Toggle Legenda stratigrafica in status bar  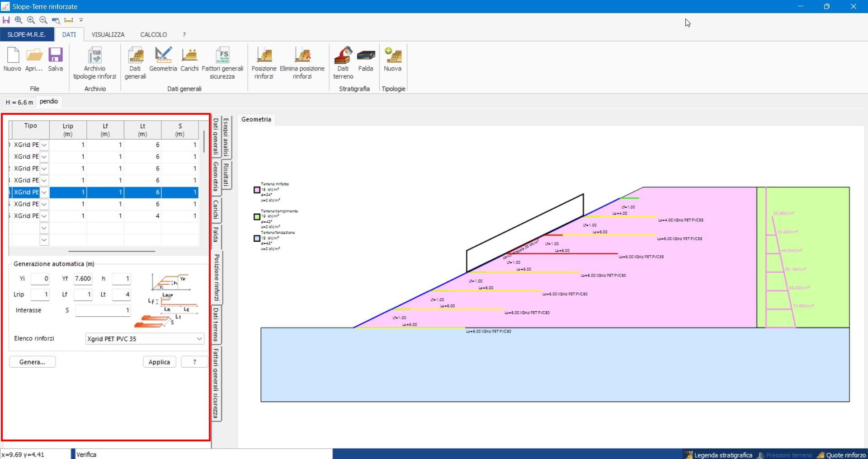[x=718, y=455]
